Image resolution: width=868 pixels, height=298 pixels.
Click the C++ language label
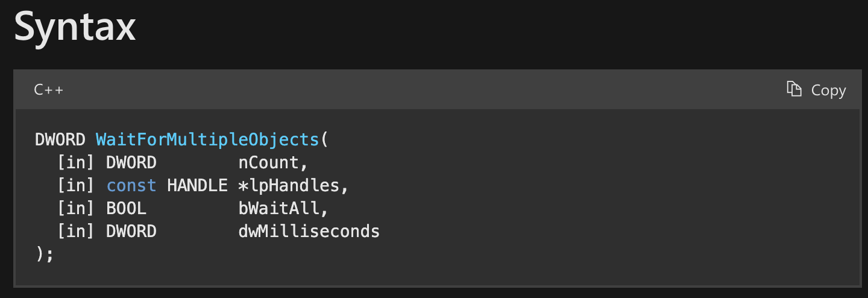[48, 90]
